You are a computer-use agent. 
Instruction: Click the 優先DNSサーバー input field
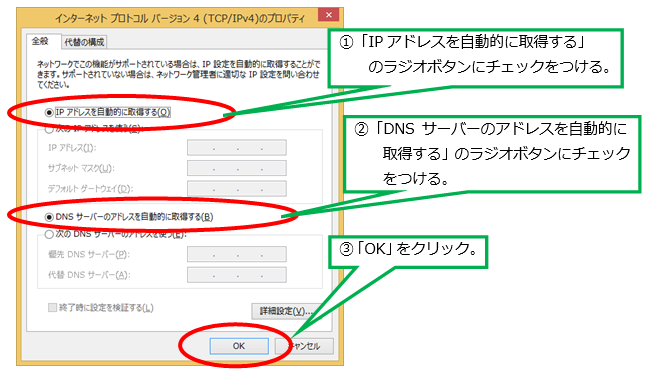[x=237, y=254]
